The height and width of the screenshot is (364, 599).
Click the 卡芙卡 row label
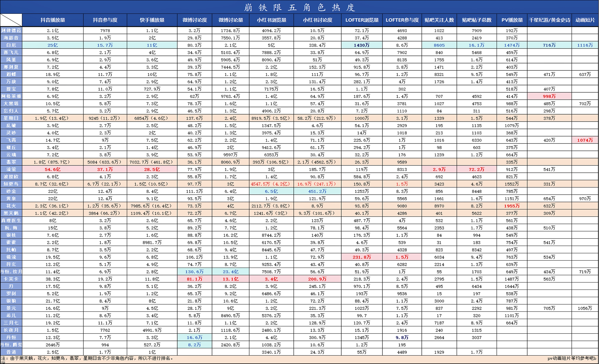(x=11, y=279)
